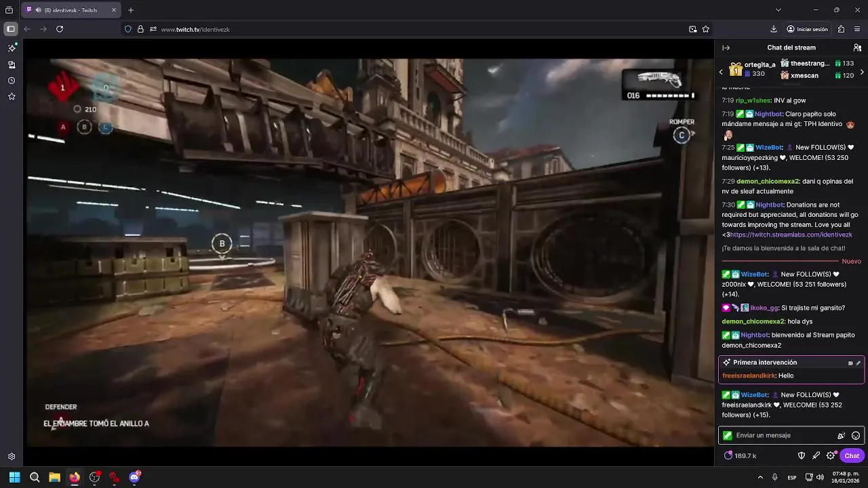Open the tracking protection shield icon
Viewport: 868px width, 488px height.
pos(127,29)
